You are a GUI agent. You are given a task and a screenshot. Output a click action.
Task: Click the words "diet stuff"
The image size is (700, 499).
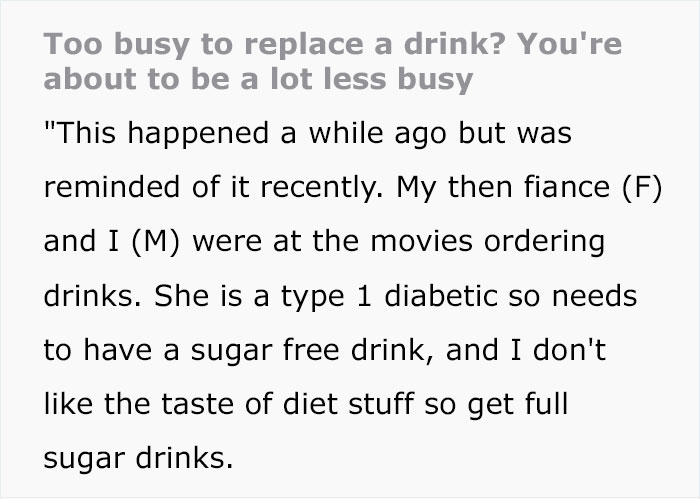pyautogui.click(x=348, y=404)
